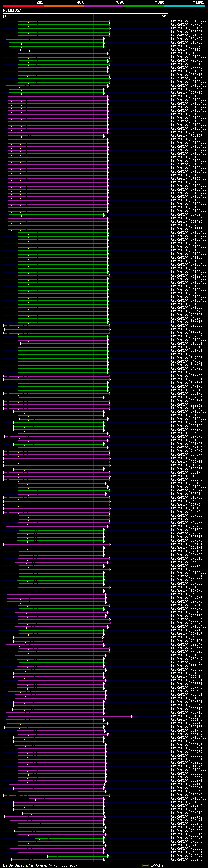Click the identifier UniRef100_B3MN33
Image resolution: width=208 pixels, height=868 pixels.
coord(187,433)
